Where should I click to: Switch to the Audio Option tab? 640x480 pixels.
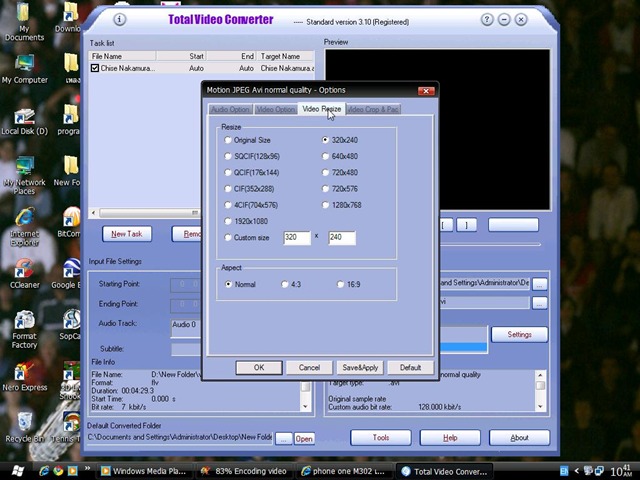(x=230, y=109)
